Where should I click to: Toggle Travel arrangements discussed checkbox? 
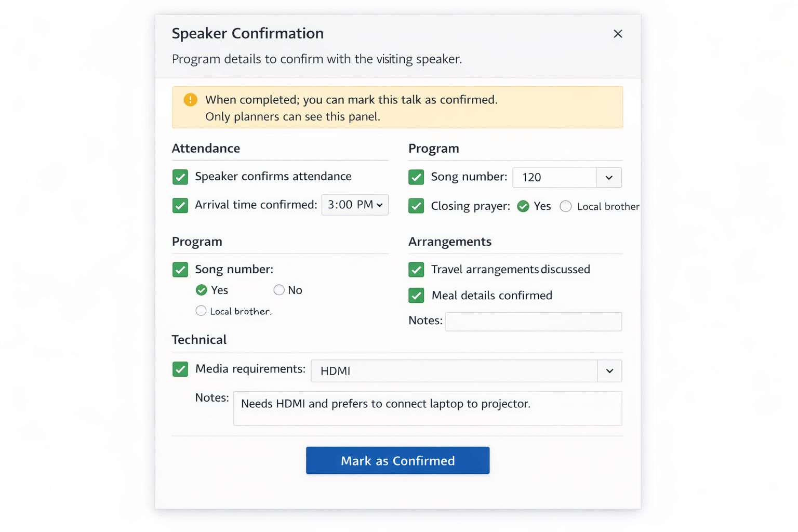[x=416, y=269]
